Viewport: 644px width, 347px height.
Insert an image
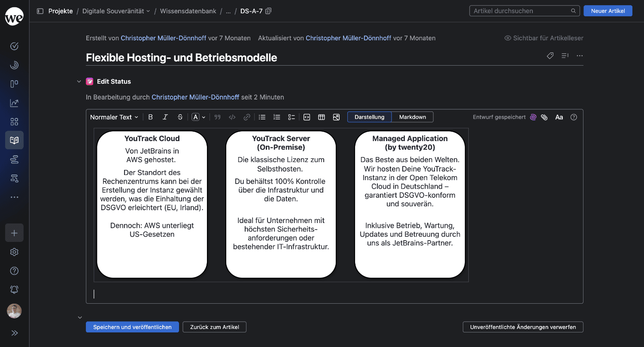coord(336,117)
